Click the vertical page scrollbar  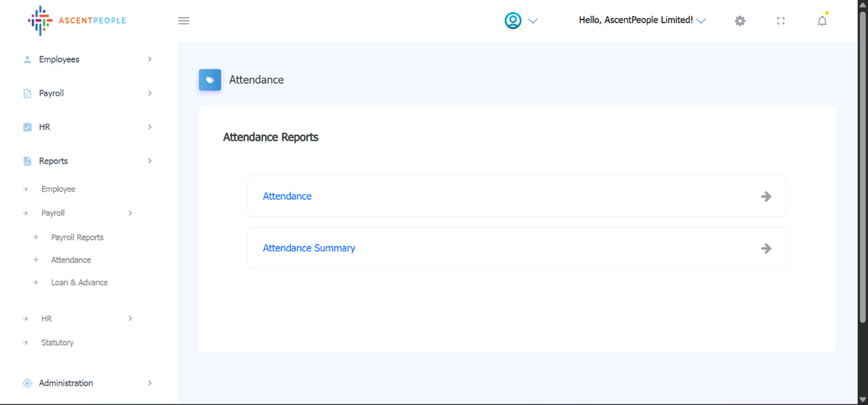862,164
